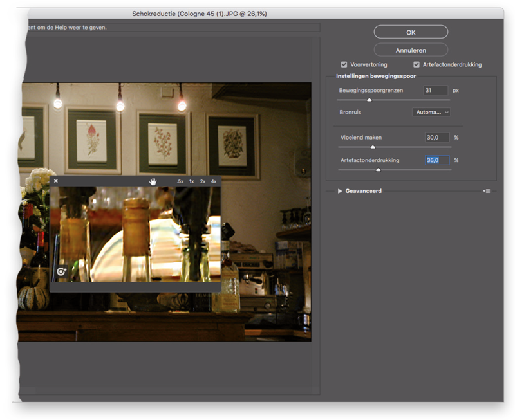Click the loupe detail preview image

(x=135, y=234)
